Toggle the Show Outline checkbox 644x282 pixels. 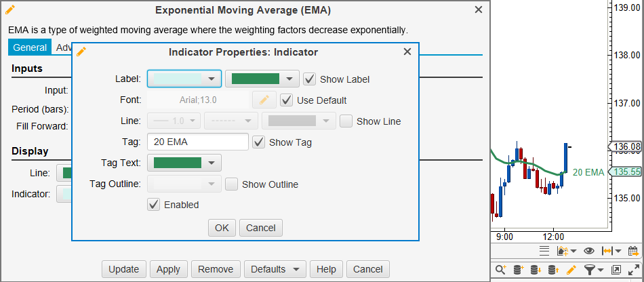pos(232,184)
